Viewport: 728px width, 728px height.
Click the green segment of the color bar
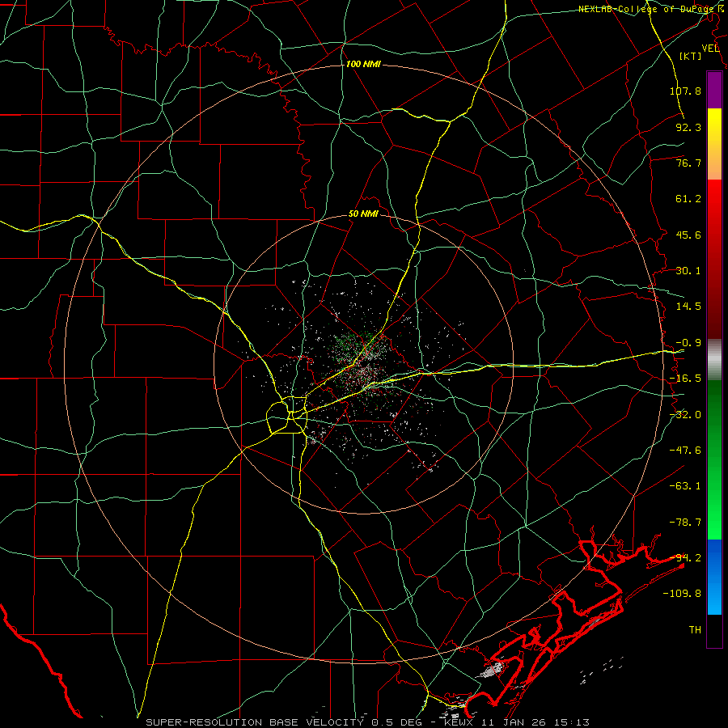click(714, 459)
